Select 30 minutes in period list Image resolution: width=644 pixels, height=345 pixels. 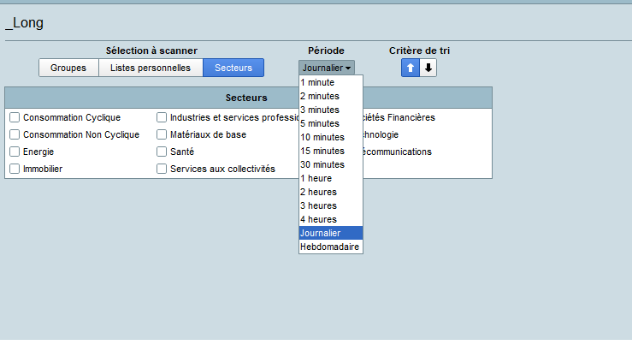click(322, 164)
